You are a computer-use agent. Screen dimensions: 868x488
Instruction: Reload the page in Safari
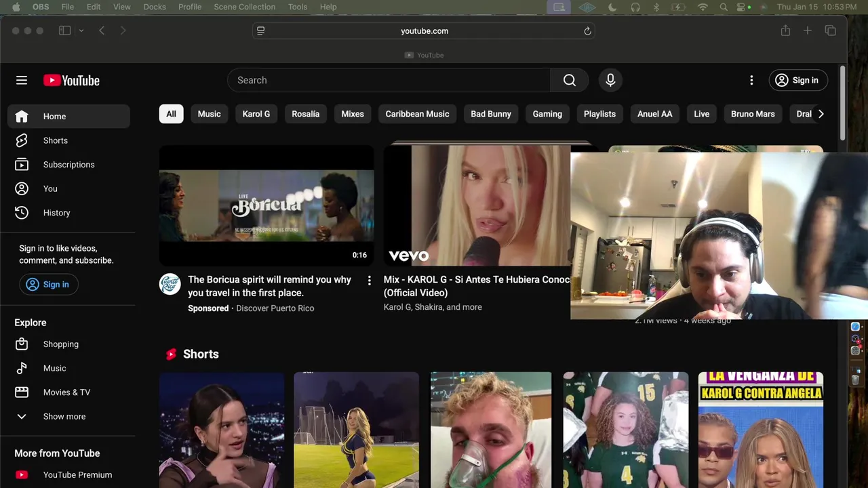(x=588, y=31)
